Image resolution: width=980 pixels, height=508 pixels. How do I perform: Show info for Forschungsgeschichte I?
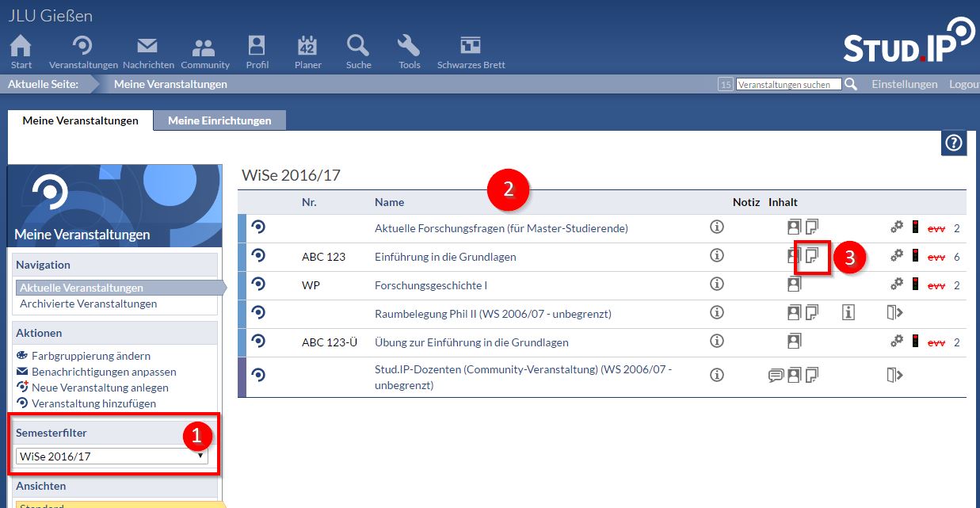click(x=717, y=284)
